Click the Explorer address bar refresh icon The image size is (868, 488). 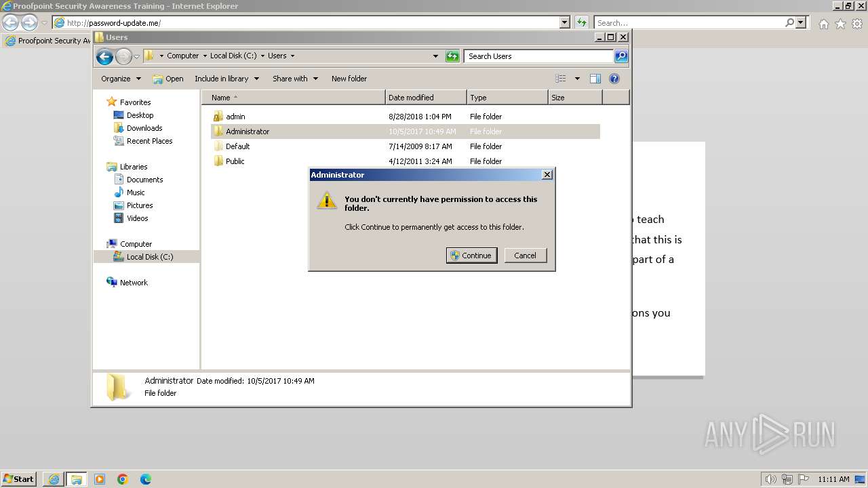pyautogui.click(x=452, y=56)
